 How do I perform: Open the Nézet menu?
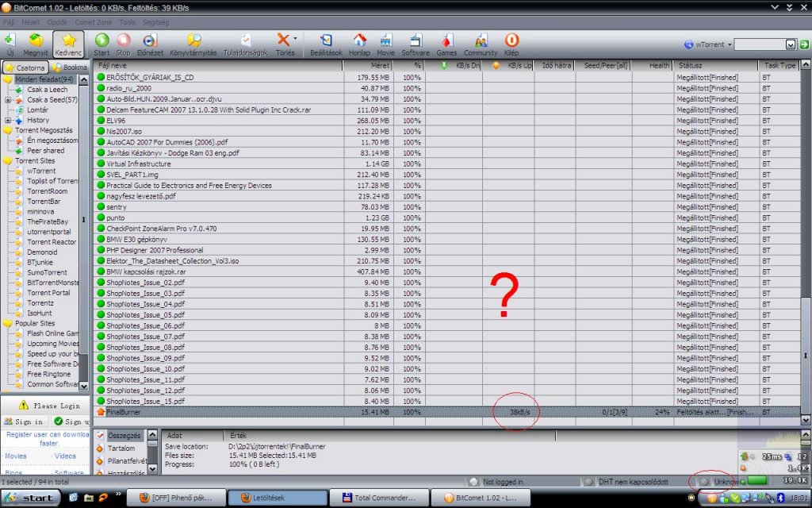31,22
